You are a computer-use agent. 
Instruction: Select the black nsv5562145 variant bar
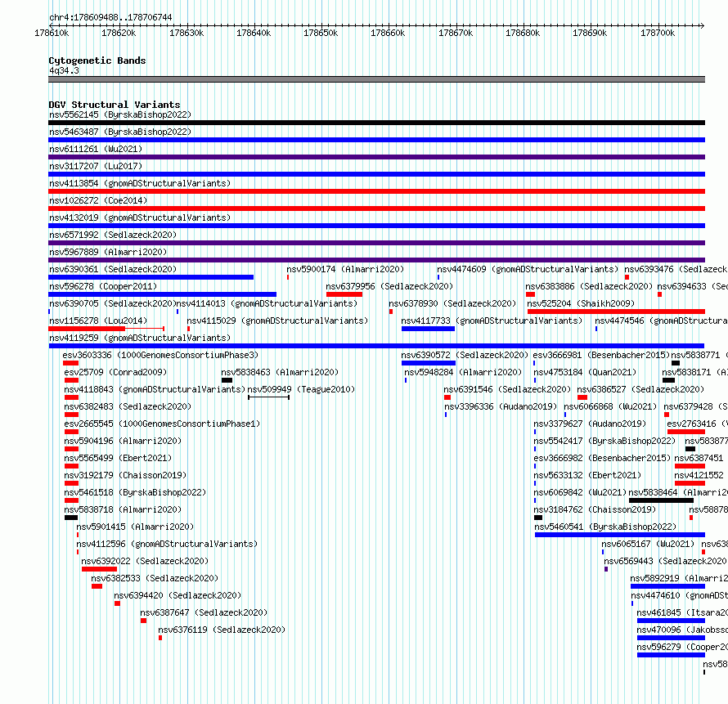tap(376, 123)
